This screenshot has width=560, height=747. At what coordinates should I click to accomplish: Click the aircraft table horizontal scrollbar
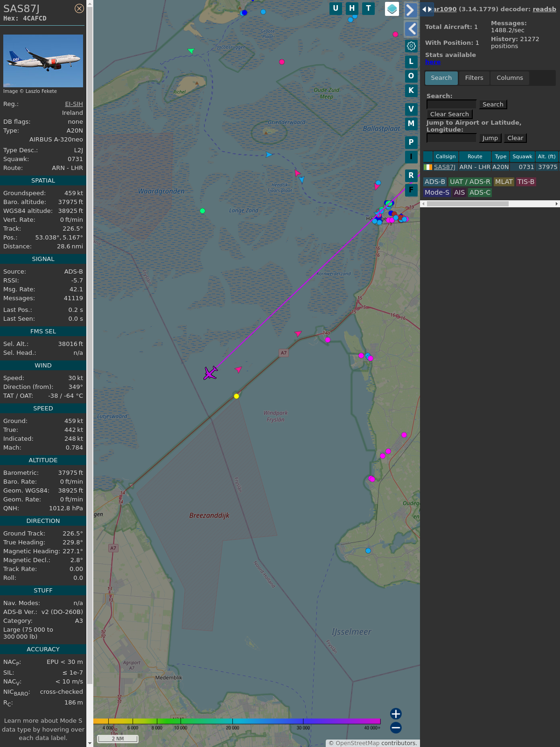pos(468,204)
